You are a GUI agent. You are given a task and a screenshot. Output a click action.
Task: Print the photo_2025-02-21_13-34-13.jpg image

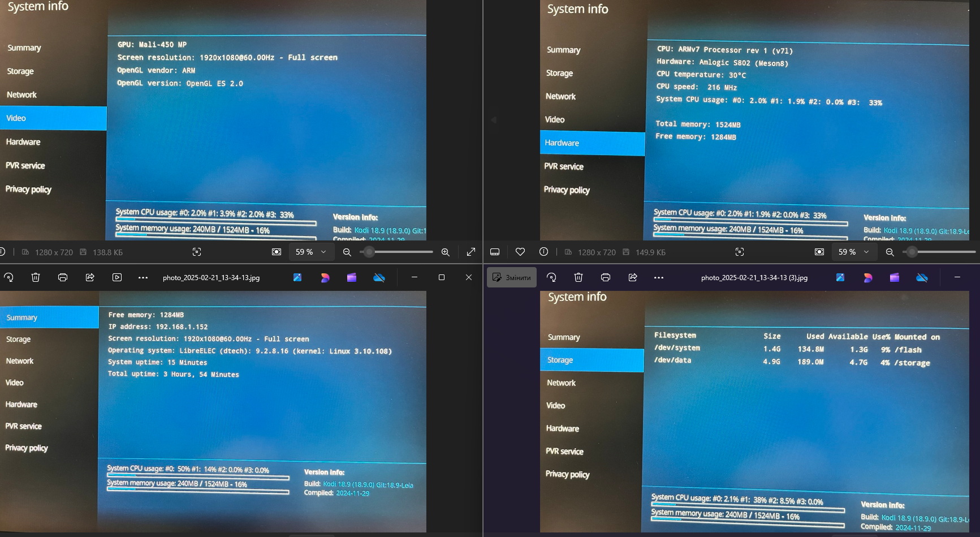tap(63, 277)
